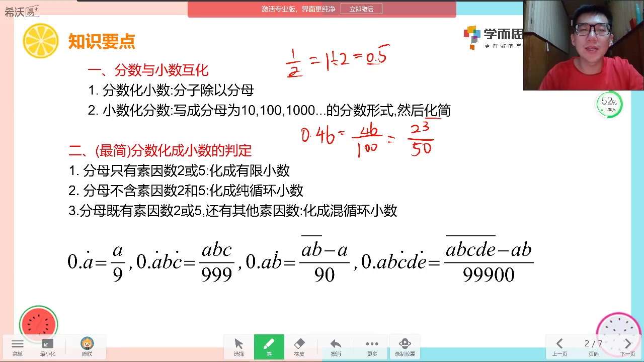
Task: Click the 知识要点 heading
Action: (102, 42)
